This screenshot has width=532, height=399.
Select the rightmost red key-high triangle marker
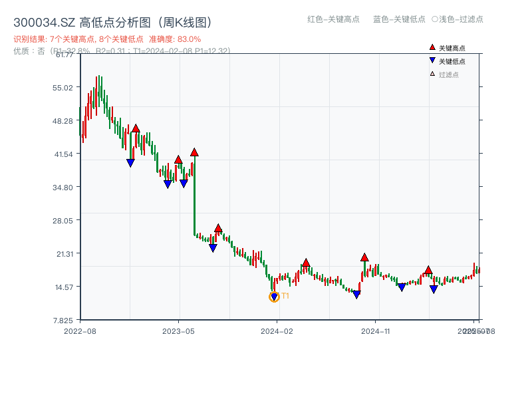coord(428,270)
